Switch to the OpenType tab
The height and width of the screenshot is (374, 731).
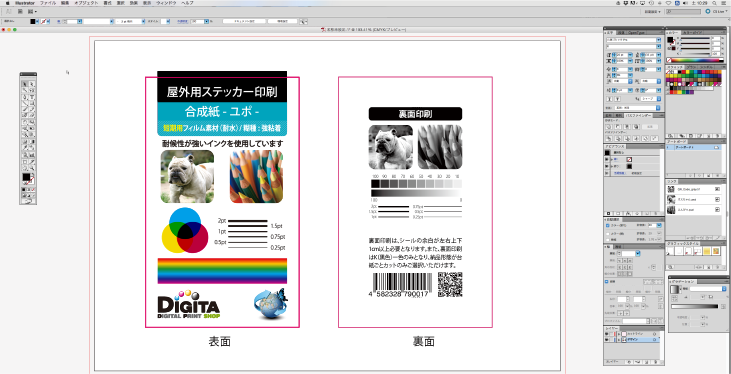[x=636, y=33]
